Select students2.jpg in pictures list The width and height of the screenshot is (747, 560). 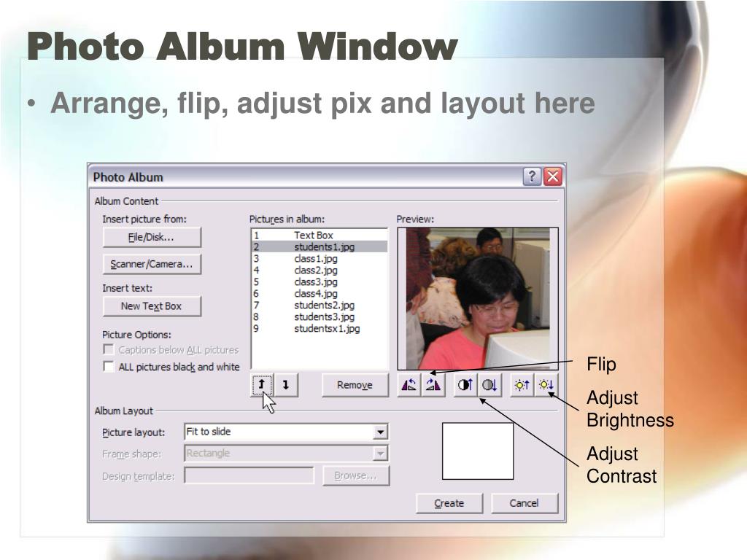320,306
